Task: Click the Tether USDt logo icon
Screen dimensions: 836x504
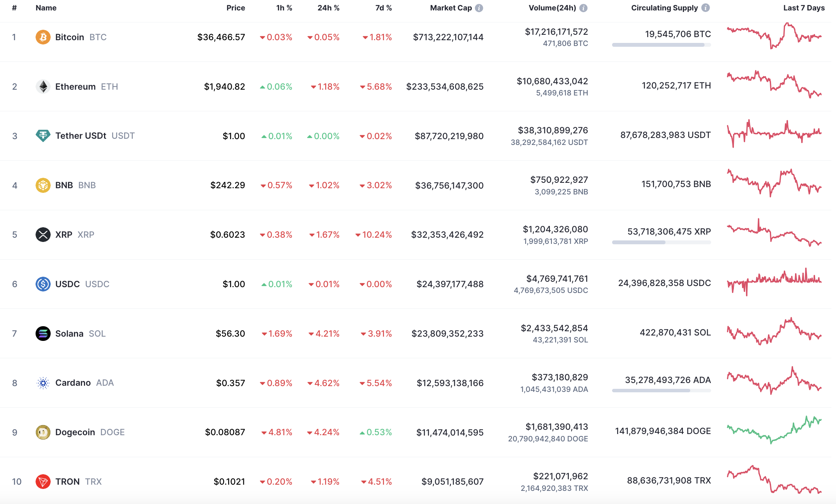Action: (43, 136)
